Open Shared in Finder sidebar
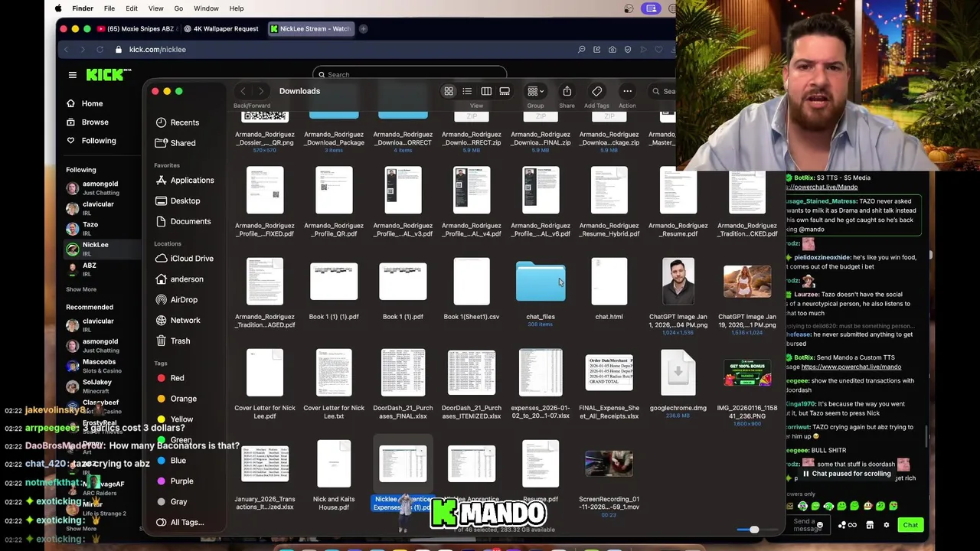The width and height of the screenshot is (980, 551). point(175,143)
